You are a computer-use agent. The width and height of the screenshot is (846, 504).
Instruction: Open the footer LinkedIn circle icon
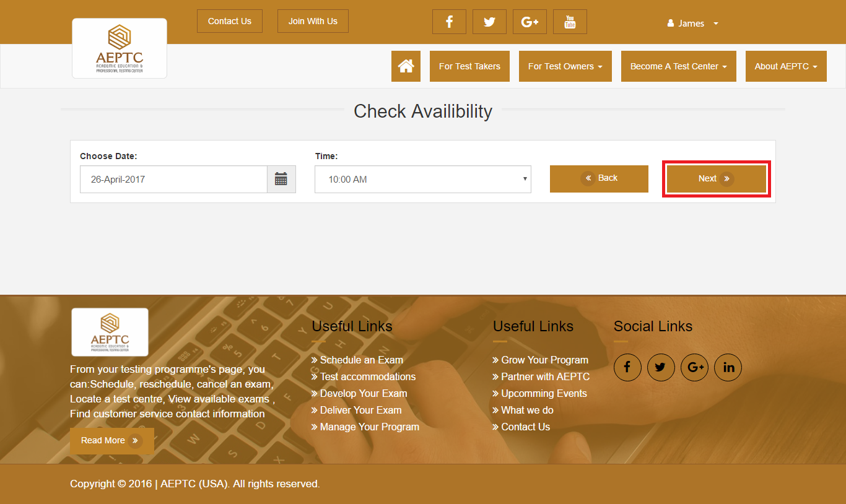pos(728,368)
